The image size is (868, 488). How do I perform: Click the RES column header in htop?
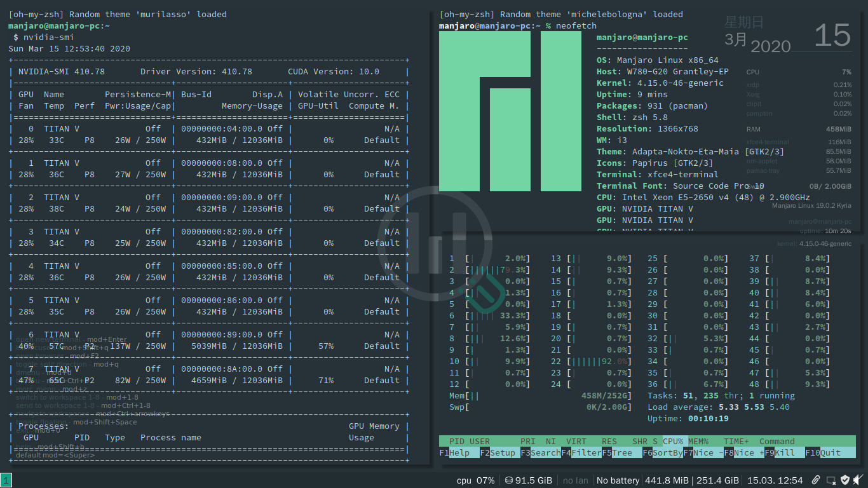pos(609,442)
